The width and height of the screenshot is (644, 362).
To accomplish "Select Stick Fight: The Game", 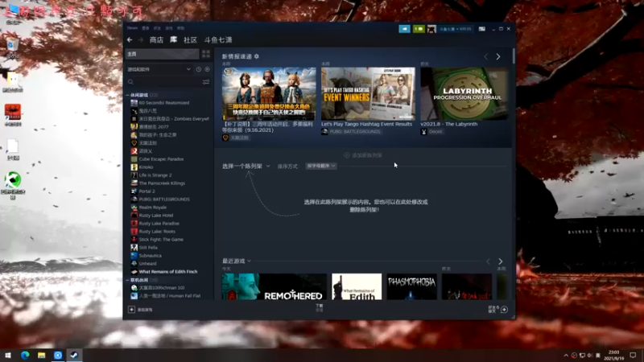I will [x=161, y=239].
